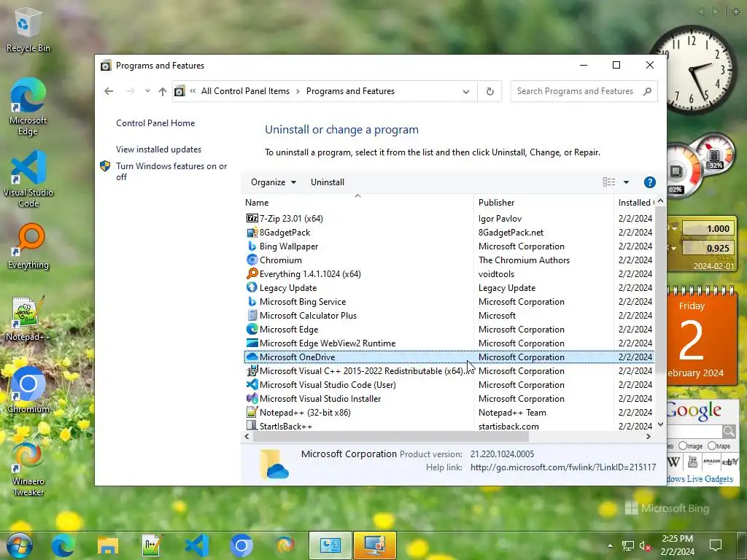Viewport: 747px width, 560px height.
Task: Click the change view icon button
Action: tap(609, 182)
